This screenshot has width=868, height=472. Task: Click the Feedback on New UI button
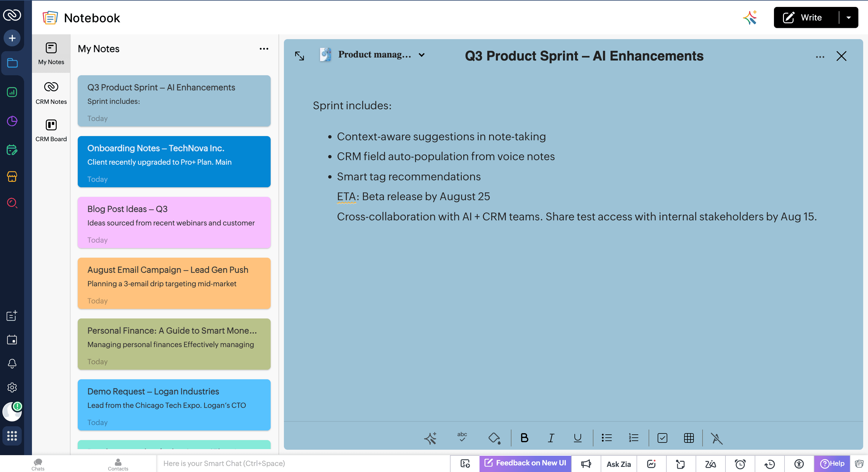coord(525,463)
